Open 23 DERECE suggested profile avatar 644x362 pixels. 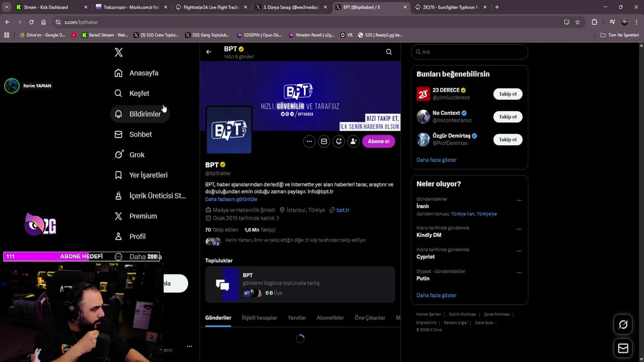pos(423,94)
